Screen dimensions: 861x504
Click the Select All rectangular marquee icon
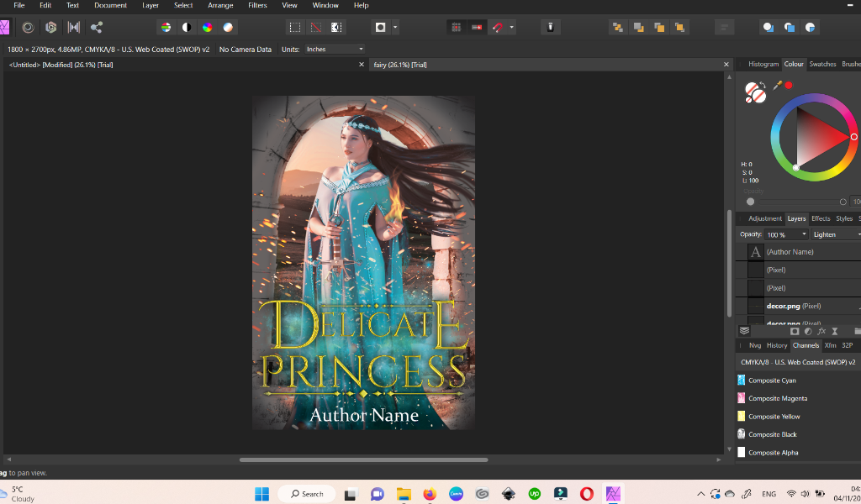click(294, 27)
